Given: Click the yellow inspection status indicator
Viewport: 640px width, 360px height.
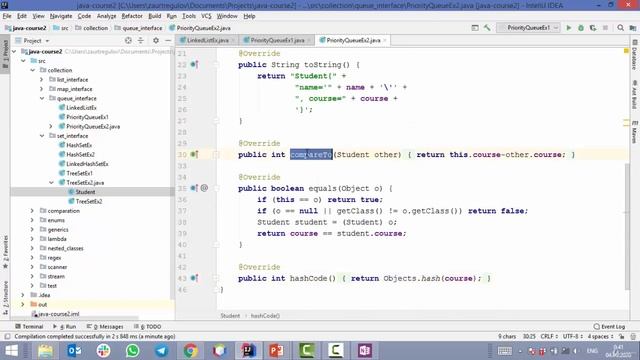Looking at the screenshot, I should coord(627,51).
